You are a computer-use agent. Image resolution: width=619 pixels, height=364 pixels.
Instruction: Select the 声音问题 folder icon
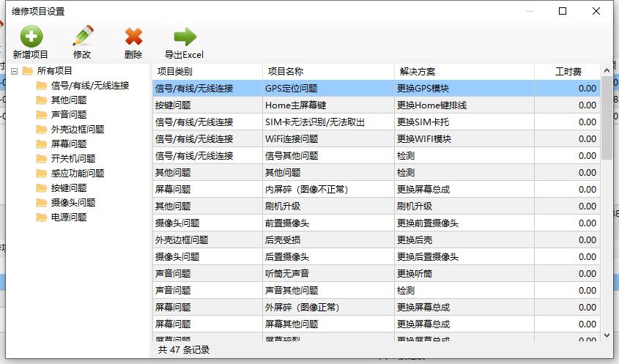pyautogui.click(x=42, y=114)
